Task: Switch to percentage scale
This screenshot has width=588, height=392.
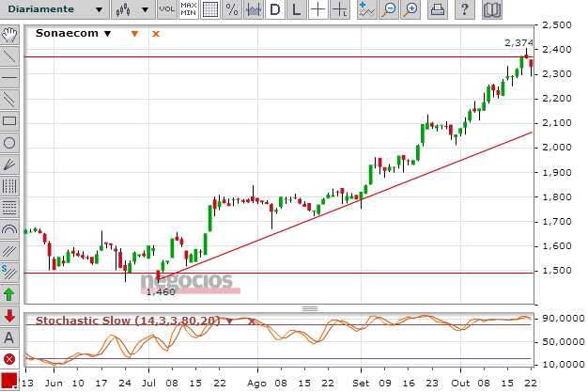Action: [x=232, y=9]
